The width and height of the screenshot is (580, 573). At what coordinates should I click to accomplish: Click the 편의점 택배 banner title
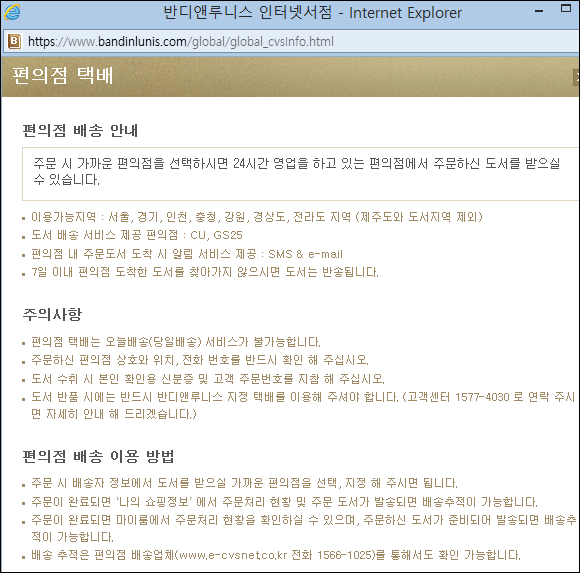(x=63, y=76)
